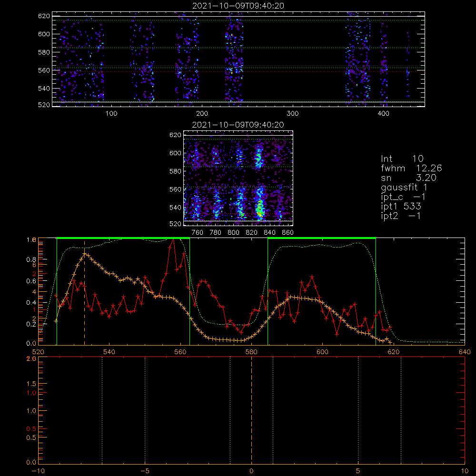Click the 10 x-axis label of bottom plot

tap(465, 471)
